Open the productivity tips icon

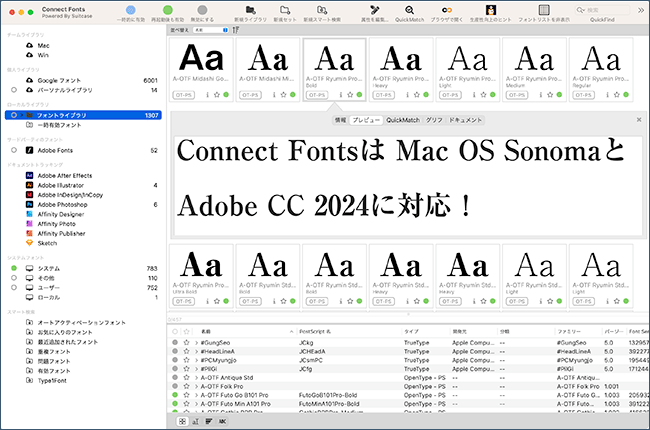491,10
